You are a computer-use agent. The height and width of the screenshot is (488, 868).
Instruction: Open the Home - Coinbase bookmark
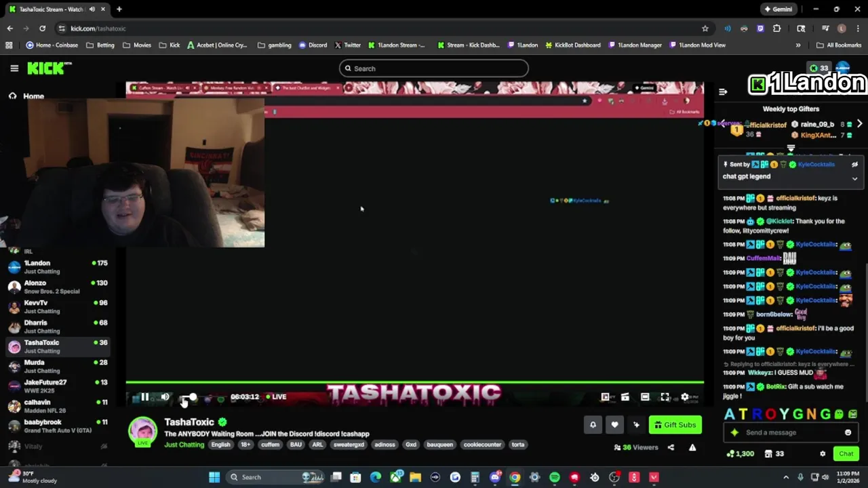coord(52,45)
